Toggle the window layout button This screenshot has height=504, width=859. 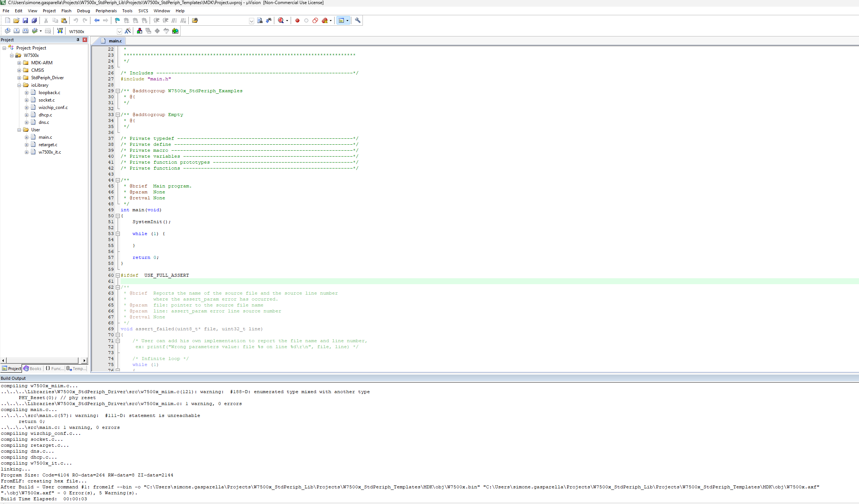click(x=343, y=20)
